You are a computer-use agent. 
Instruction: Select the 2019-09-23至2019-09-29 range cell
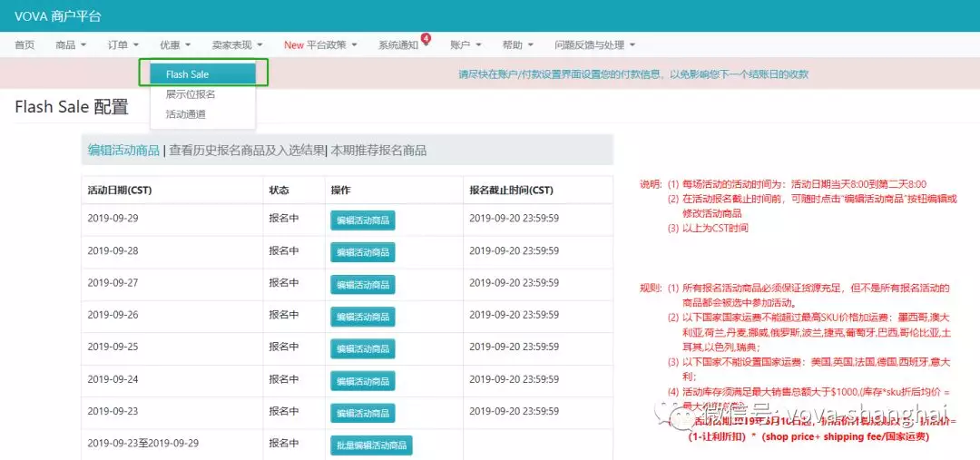(x=171, y=445)
